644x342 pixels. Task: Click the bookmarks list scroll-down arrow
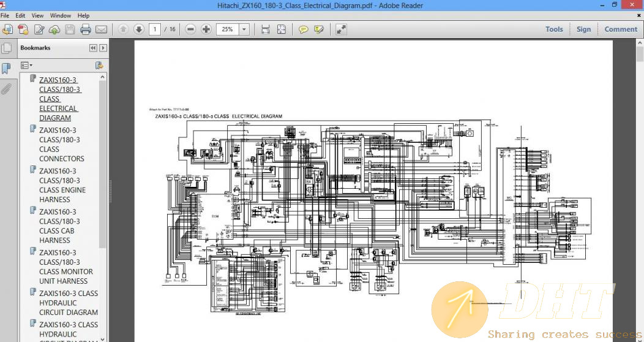[x=103, y=339]
